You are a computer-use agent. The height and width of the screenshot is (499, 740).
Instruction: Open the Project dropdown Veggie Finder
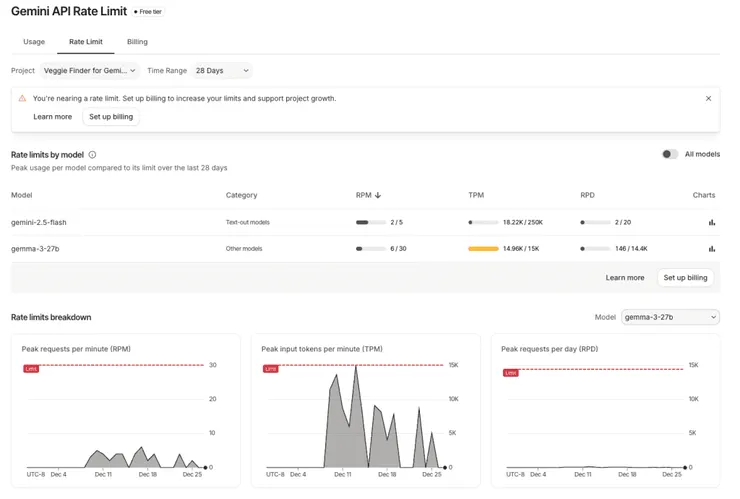tap(89, 70)
